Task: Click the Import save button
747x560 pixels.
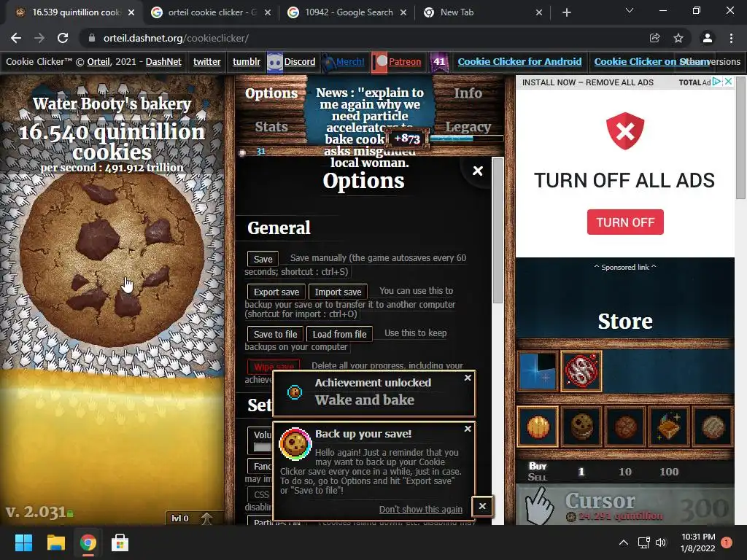Action: coord(338,292)
